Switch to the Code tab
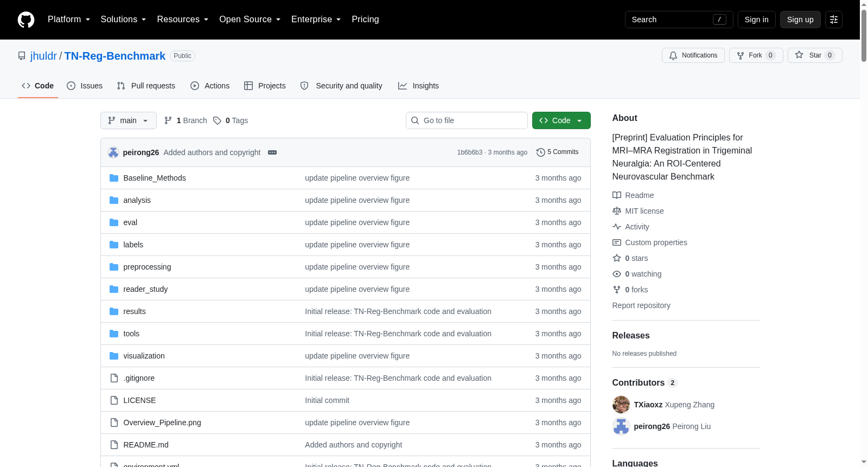868x467 pixels. (38, 86)
